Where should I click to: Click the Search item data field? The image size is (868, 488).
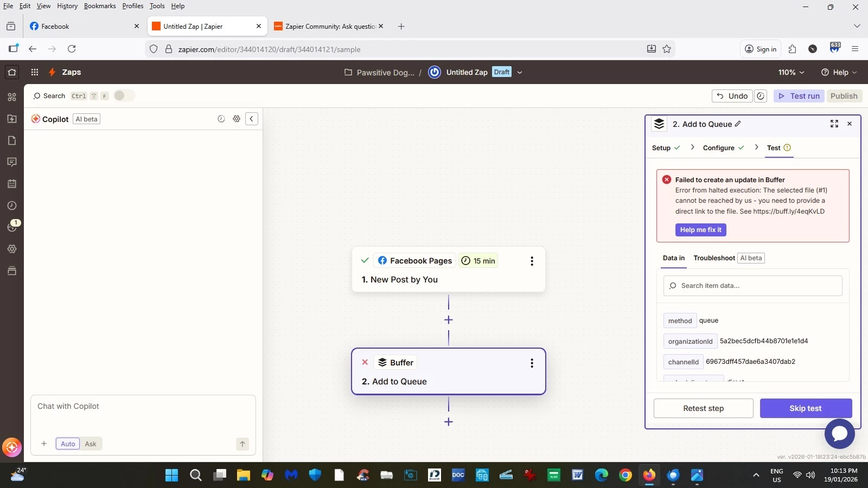[752, 286]
